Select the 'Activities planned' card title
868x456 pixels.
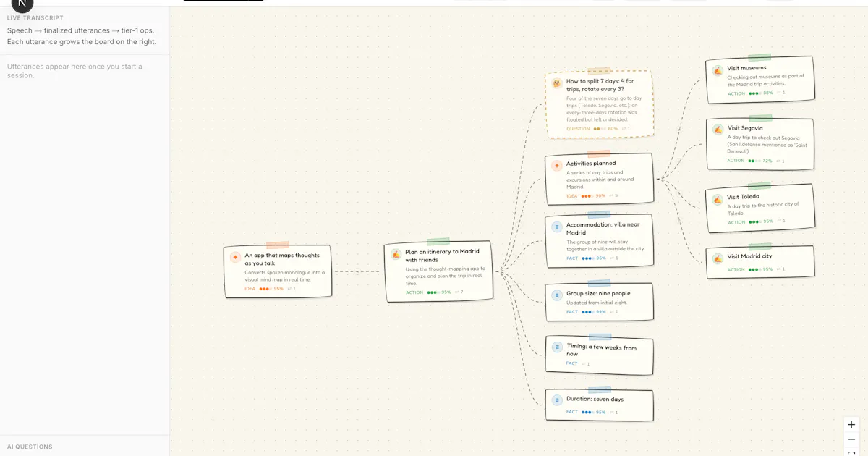pos(591,164)
